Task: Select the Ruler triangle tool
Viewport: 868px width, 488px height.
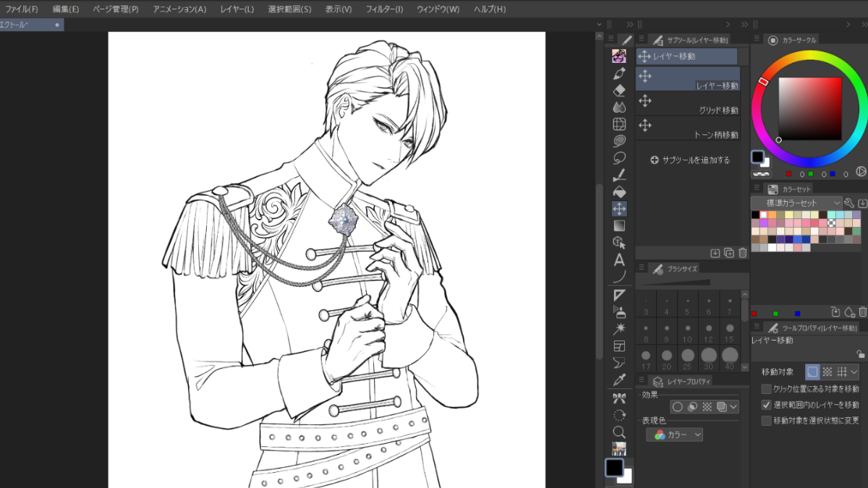Action: click(x=619, y=295)
